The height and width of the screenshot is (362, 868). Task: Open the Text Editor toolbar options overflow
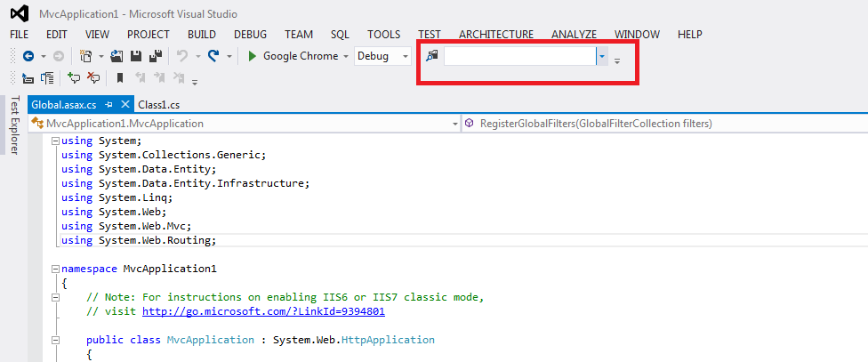[x=195, y=83]
